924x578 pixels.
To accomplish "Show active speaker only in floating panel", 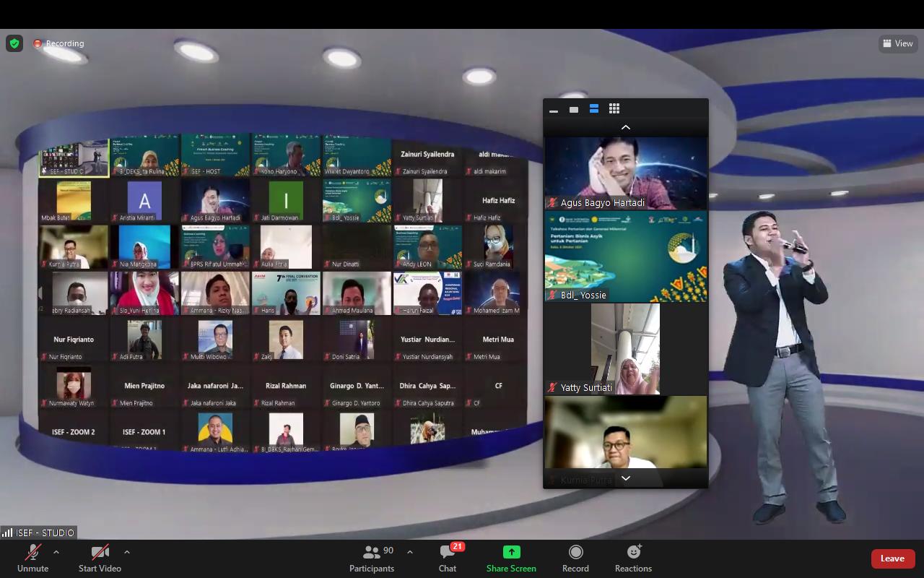I will [x=574, y=110].
